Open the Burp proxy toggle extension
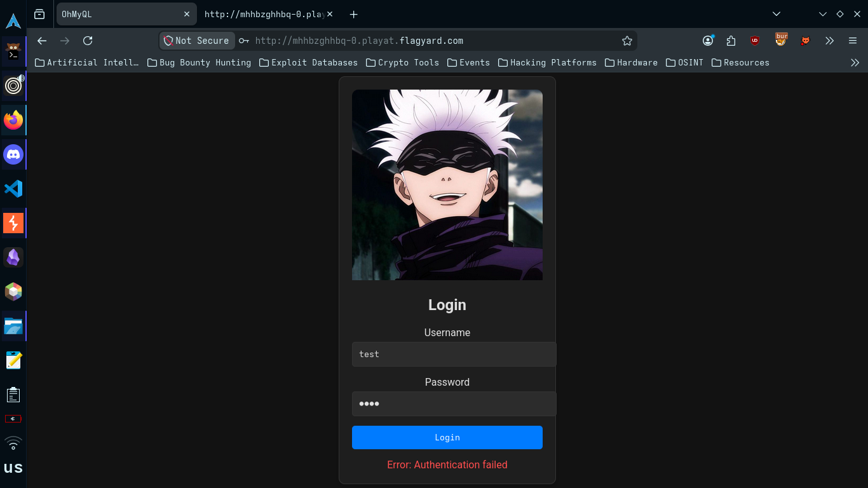The height and width of the screenshot is (488, 868). point(781,39)
